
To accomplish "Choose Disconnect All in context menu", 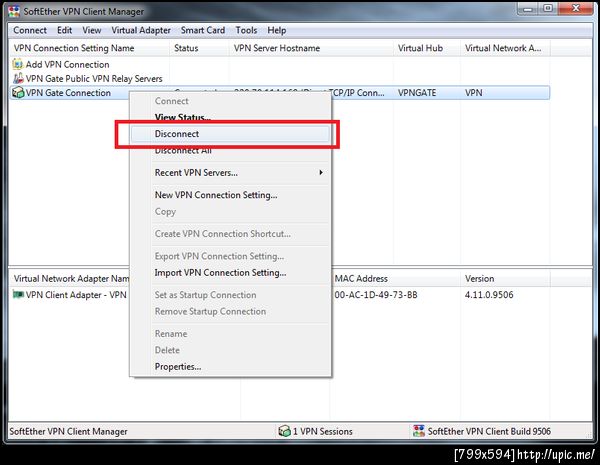I will point(230,150).
